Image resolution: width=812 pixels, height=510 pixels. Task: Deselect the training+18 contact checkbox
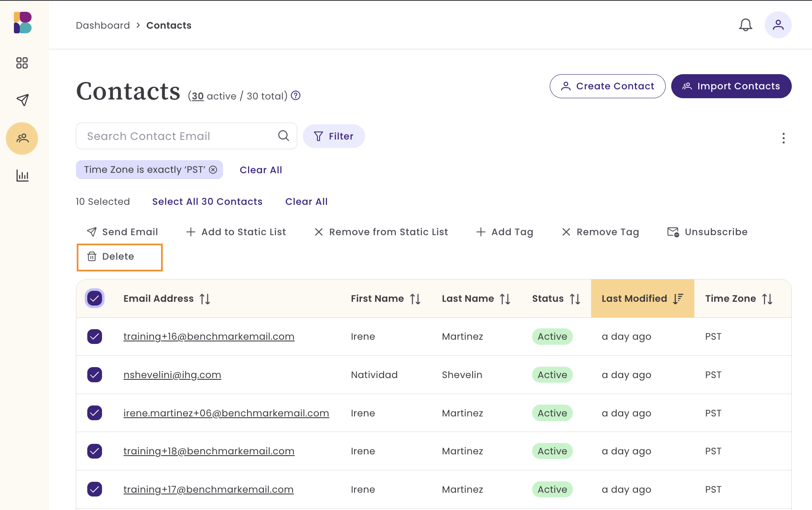[x=94, y=451]
